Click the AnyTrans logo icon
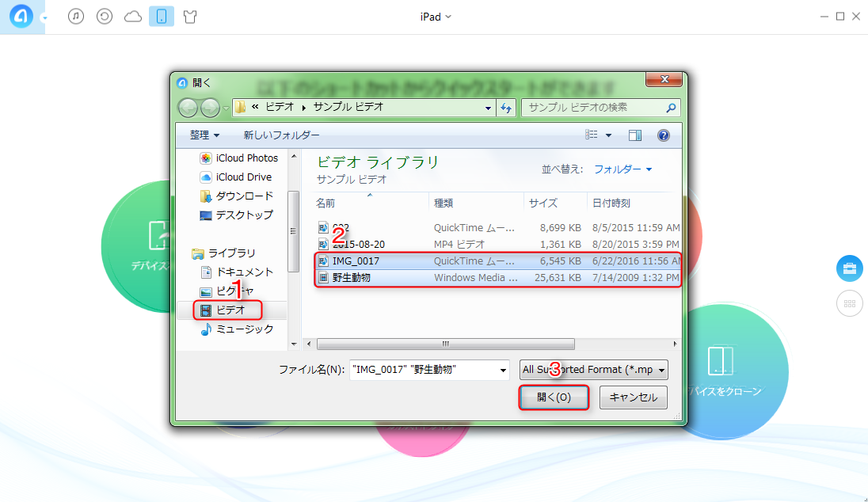Image resolution: width=868 pixels, height=502 pixels. pos(21,17)
